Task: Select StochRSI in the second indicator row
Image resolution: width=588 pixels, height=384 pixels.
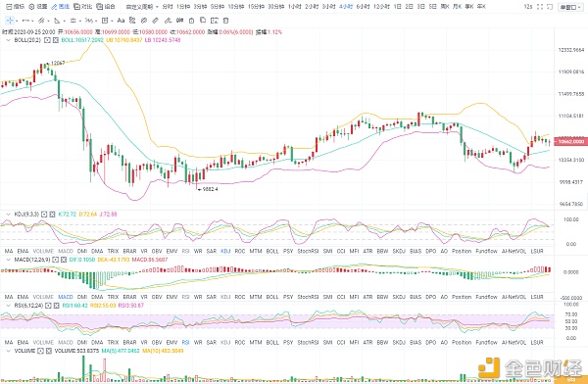Action: pyautogui.click(x=308, y=297)
